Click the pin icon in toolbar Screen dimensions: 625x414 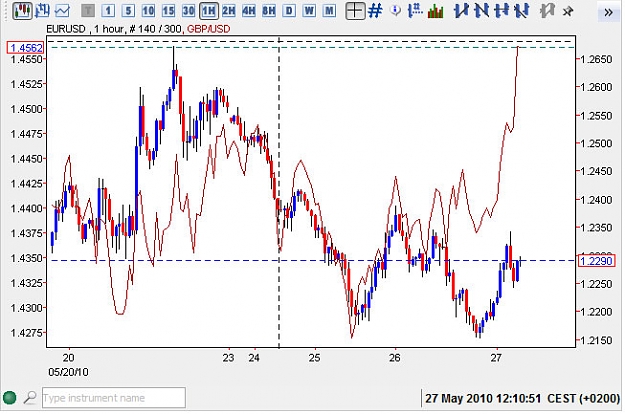(x=567, y=11)
